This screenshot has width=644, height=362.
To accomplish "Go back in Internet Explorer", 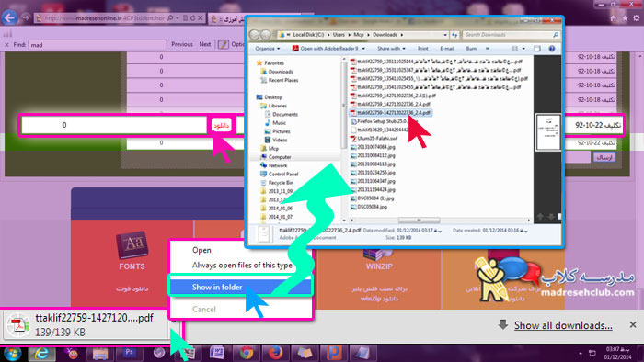I will (x=9, y=17).
